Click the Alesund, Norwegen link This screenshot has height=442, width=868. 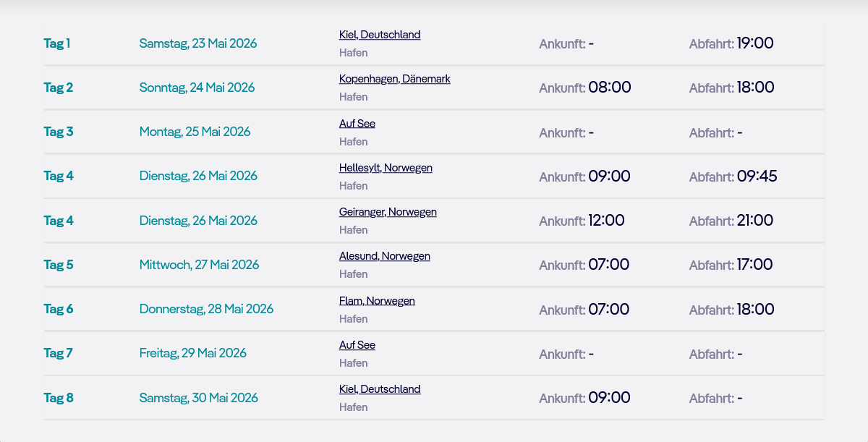(384, 256)
